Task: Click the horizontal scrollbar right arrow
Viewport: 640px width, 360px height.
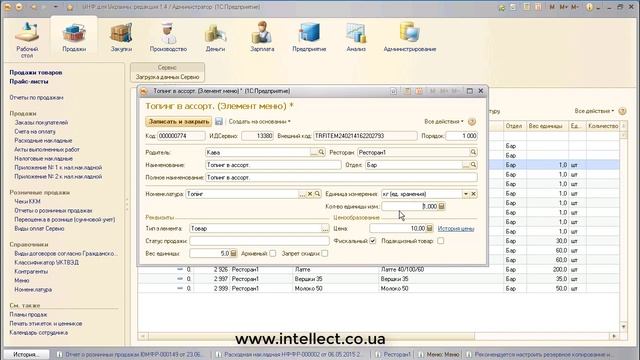Action: click(614, 336)
